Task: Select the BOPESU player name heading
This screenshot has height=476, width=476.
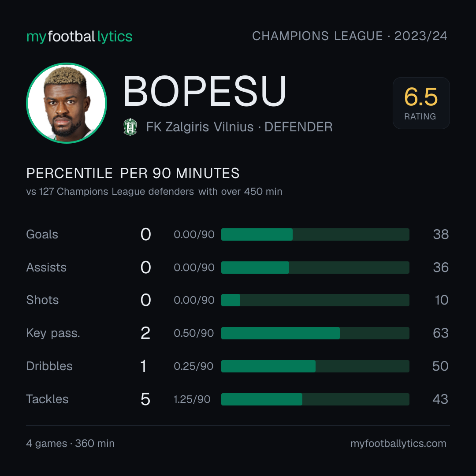Action: (205, 91)
